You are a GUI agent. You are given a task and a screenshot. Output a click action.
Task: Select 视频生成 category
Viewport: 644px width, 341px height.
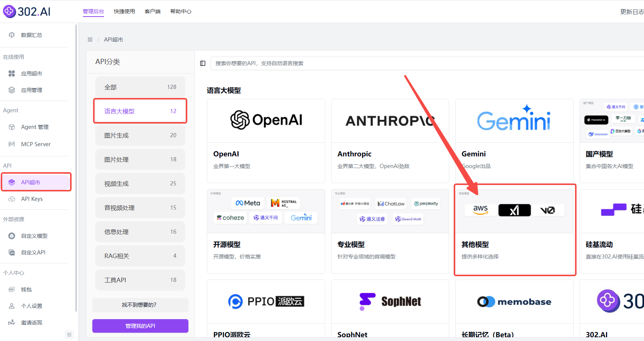(x=140, y=183)
